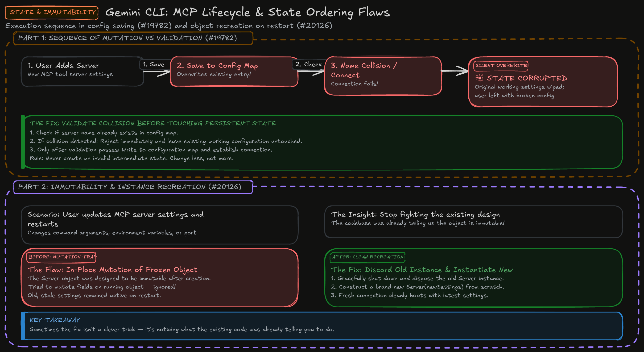Image resolution: width=644 pixels, height=352 pixels.
Task: Click 'The Fix: Discard Old Instance & Instantiate New'
Action: pos(422,270)
